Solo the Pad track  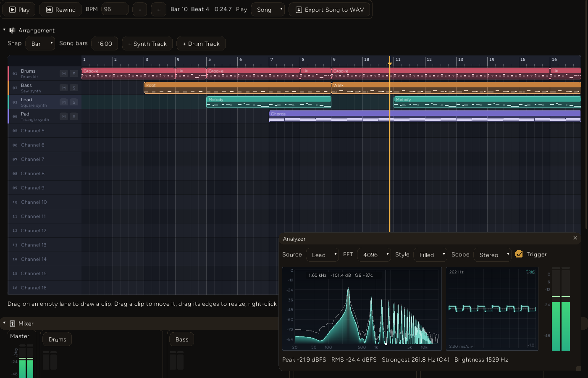(x=74, y=116)
